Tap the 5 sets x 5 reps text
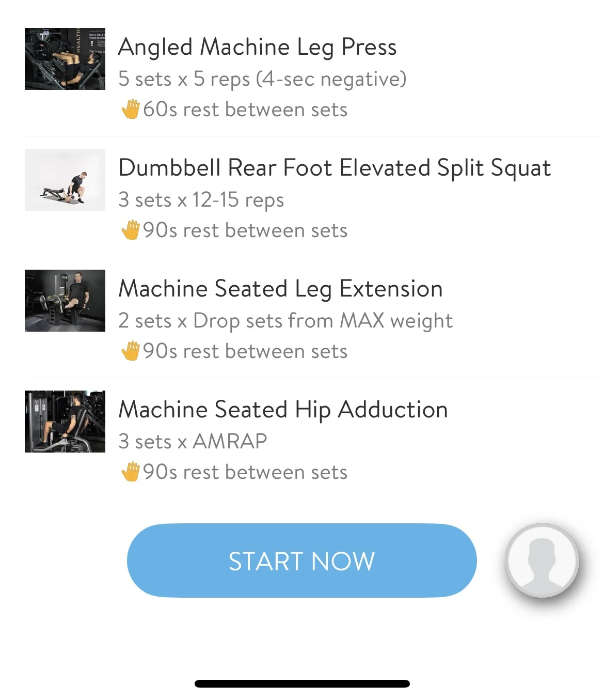 (262, 79)
